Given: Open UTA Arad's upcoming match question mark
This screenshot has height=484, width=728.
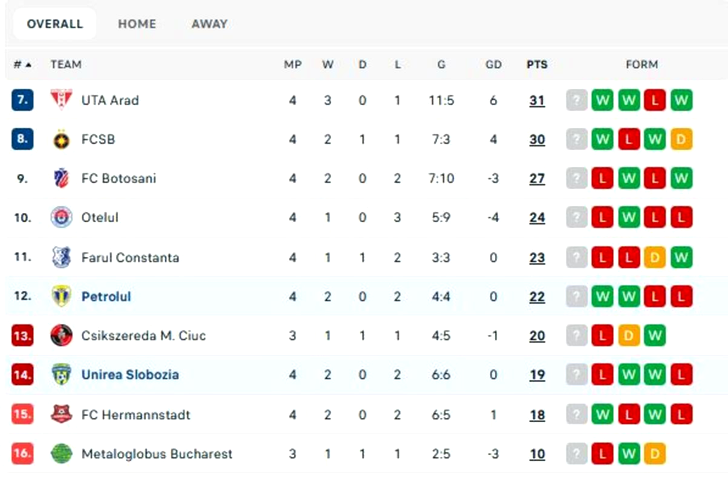Looking at the screenshot, I should click(577, 100).
